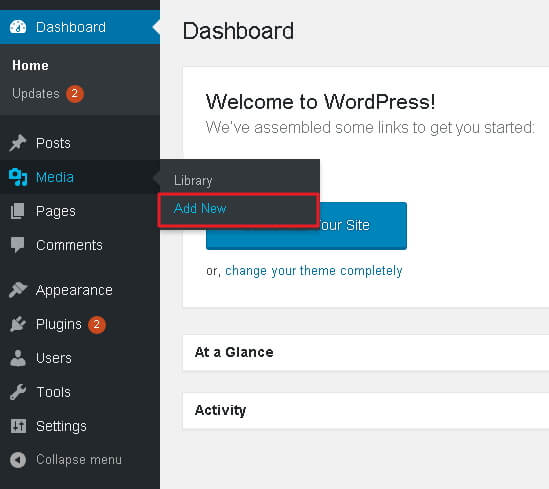This screenshot has width=549, height=489.
Task: Open the Updates submenu item
Action: pyautogui.click(x=36, y=94)
